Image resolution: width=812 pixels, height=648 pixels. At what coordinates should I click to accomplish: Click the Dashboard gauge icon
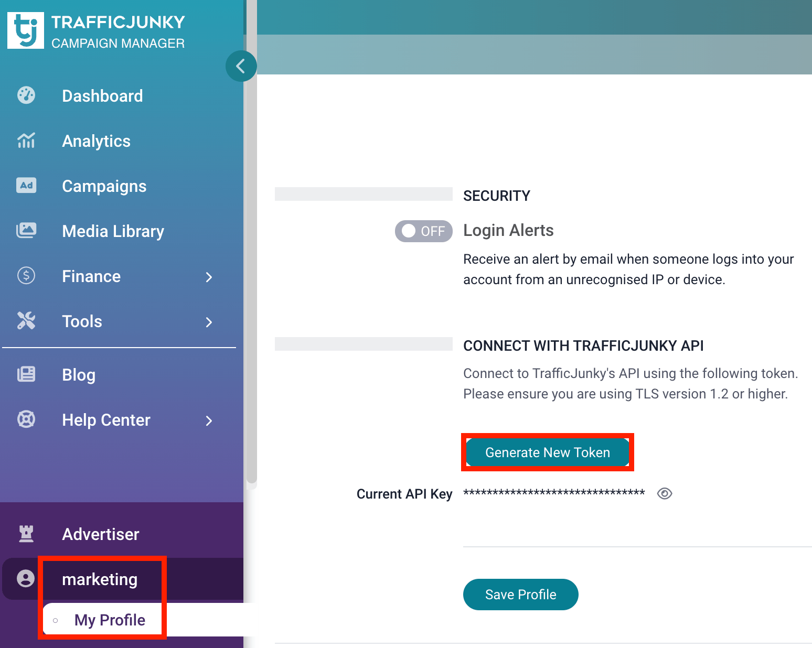point(26,95)
